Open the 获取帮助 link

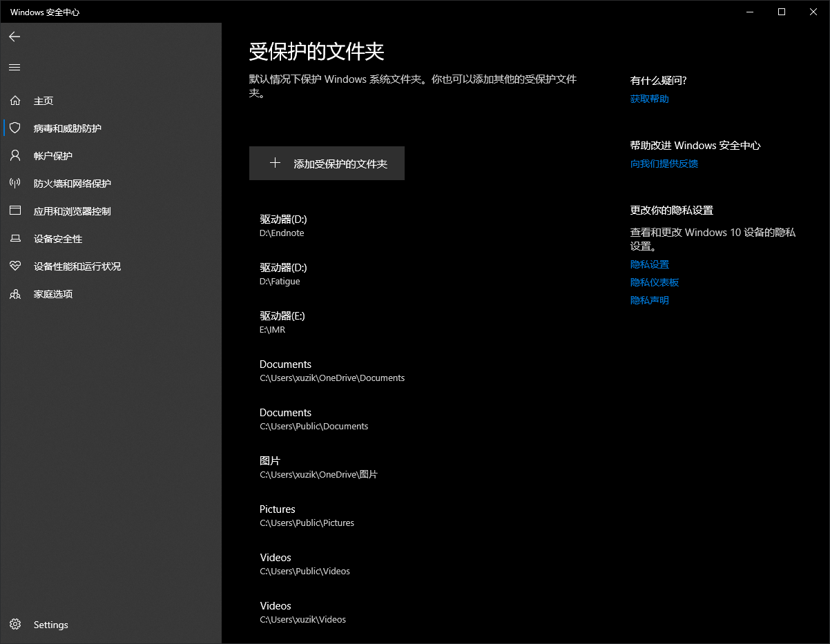650,99
